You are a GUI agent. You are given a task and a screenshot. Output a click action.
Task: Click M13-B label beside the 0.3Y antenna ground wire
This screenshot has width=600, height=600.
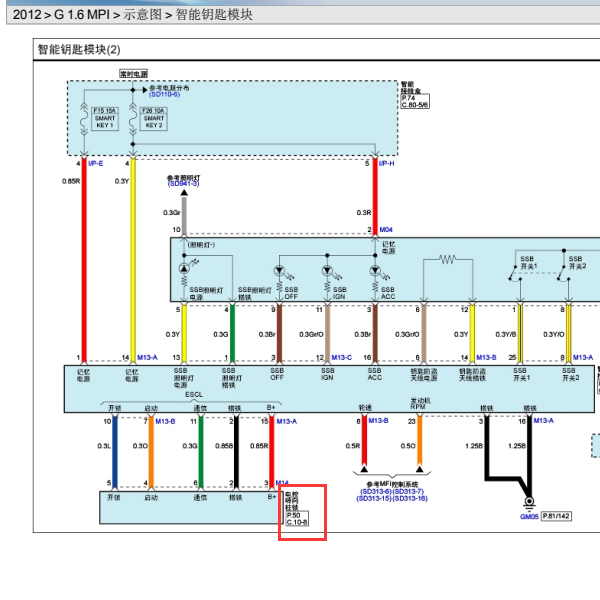click(x=486, y=357)
